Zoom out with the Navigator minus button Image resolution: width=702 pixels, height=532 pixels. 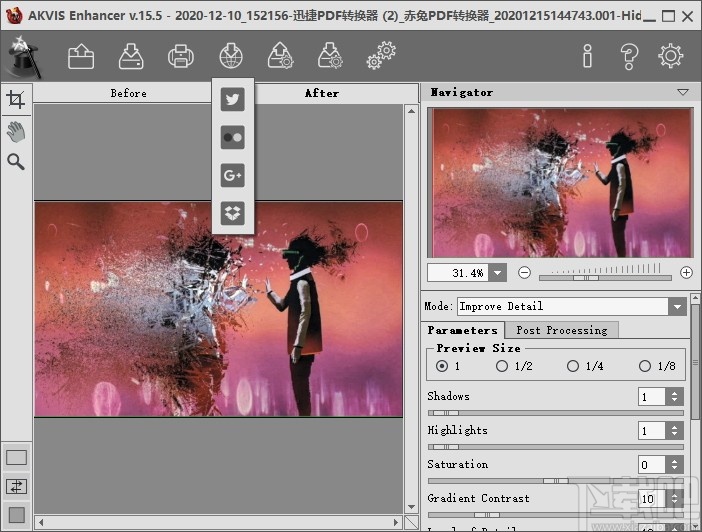pyautogui.click(x=524, y=273)
